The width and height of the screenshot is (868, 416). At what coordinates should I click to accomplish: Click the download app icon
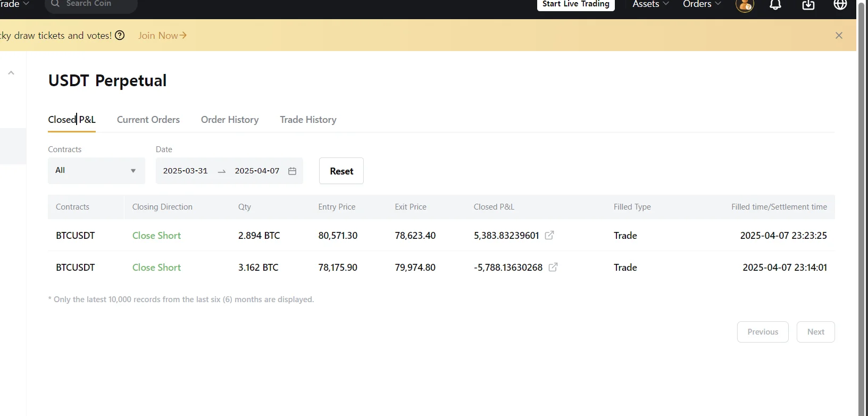(x=808, y=5)
